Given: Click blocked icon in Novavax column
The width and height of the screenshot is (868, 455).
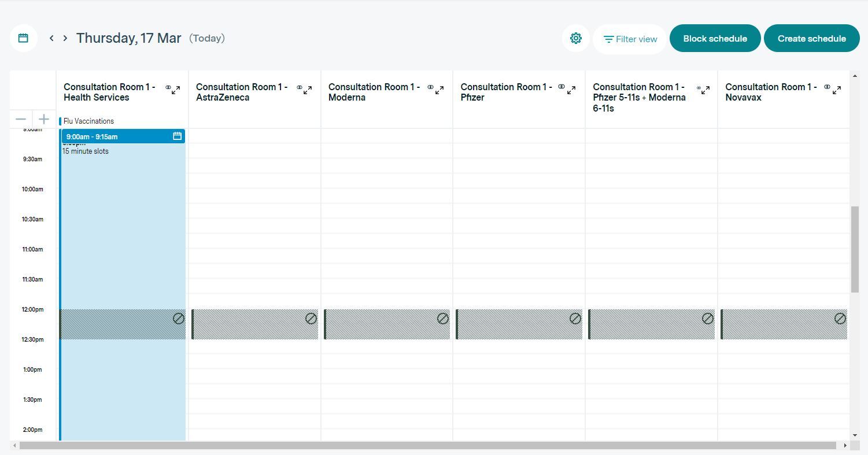Looking at the screenshot, I should [x=840, y=319].
